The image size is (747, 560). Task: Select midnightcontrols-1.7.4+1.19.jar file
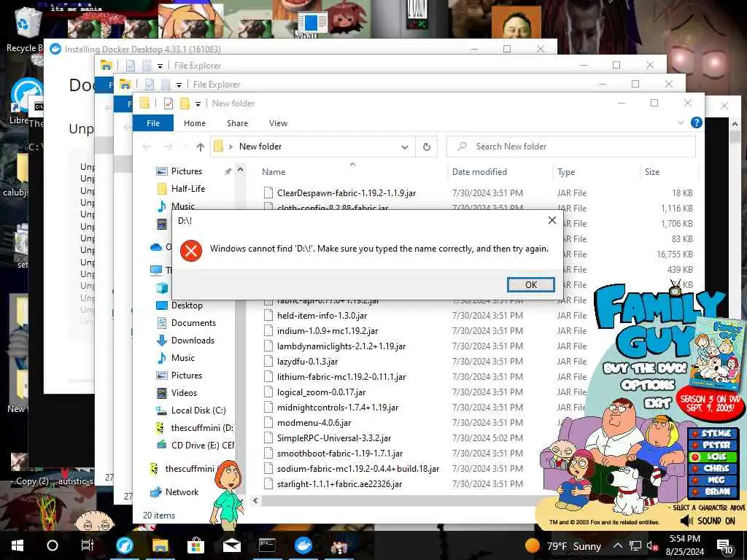337,407
